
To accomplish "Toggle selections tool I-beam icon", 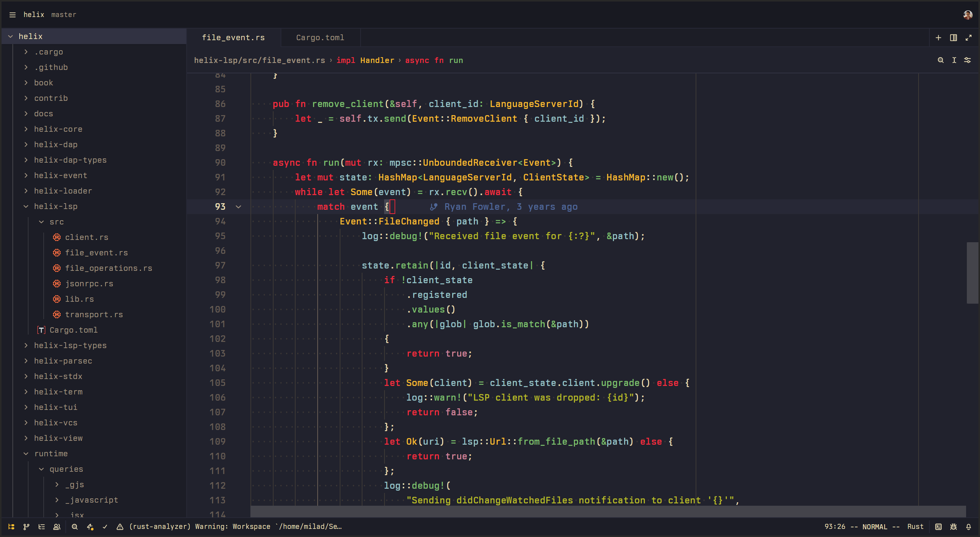I will [x=954, y=60].
